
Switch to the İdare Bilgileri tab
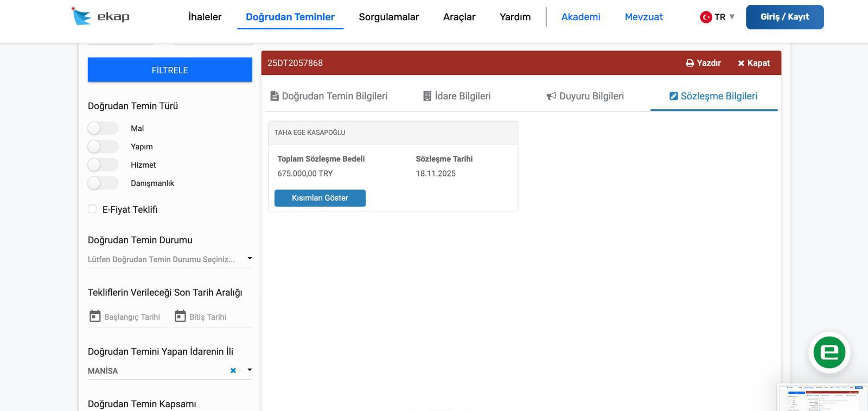click(456, 96)
